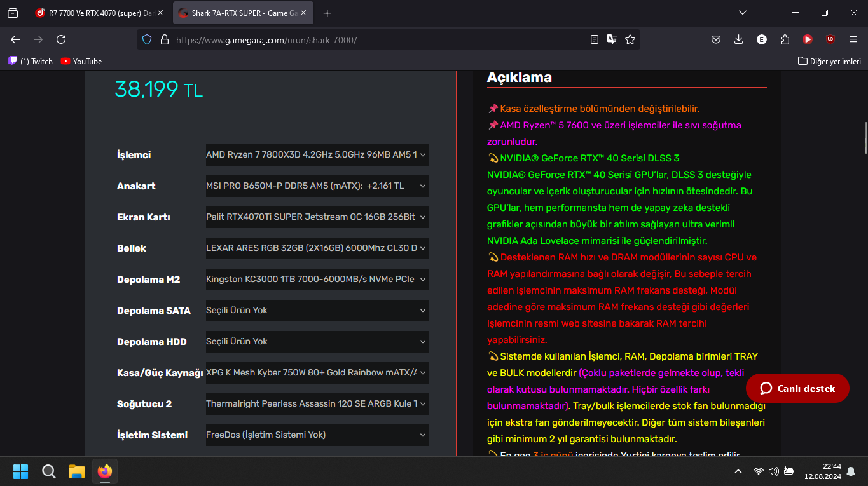This screenshot has width=868, height=486.
Task: Click the red play button extension icon
Action: click(x=808, y=39)
